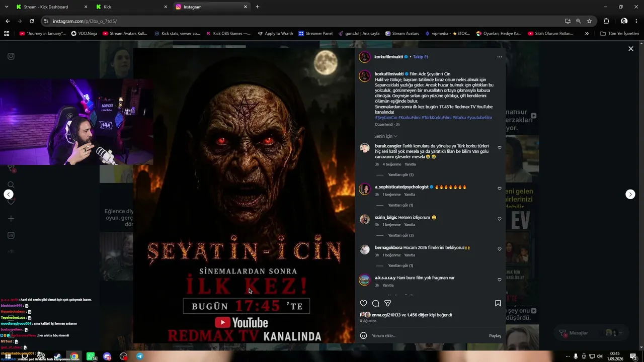Open the Chrome three-dot menu

tap(636, 21)
